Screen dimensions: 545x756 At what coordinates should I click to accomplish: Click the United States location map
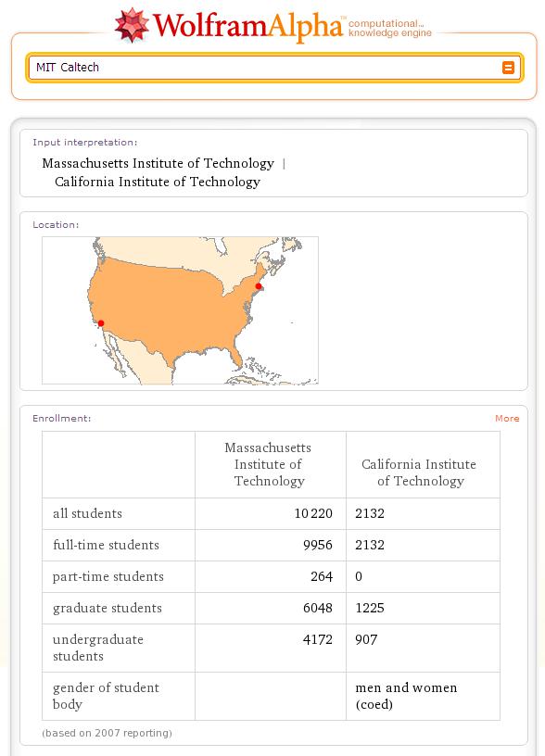point(180,310)
